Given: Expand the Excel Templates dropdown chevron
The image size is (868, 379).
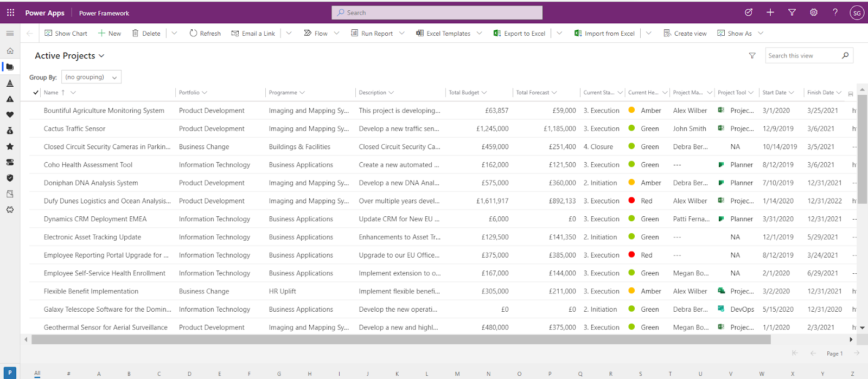Looking at the screenshot, I should pos(480,33).
